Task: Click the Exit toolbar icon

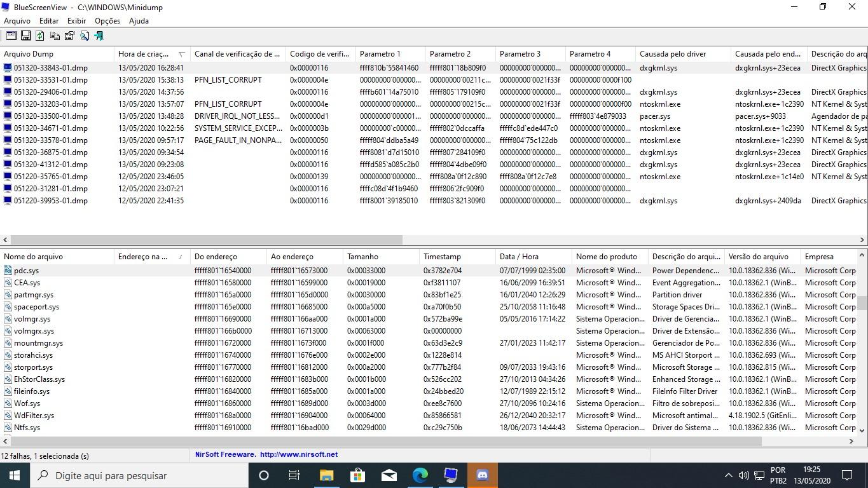Action: (x=99, y=36)
